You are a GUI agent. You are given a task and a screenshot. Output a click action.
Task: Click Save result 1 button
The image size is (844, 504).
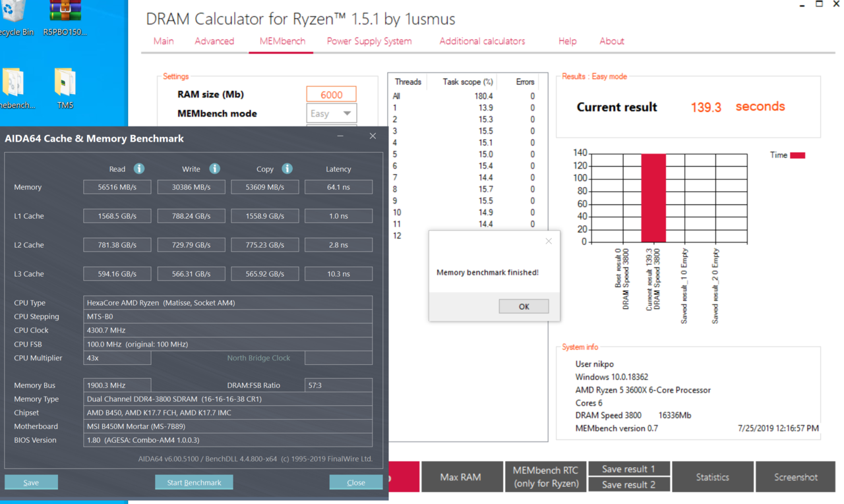tap(629, 469)
